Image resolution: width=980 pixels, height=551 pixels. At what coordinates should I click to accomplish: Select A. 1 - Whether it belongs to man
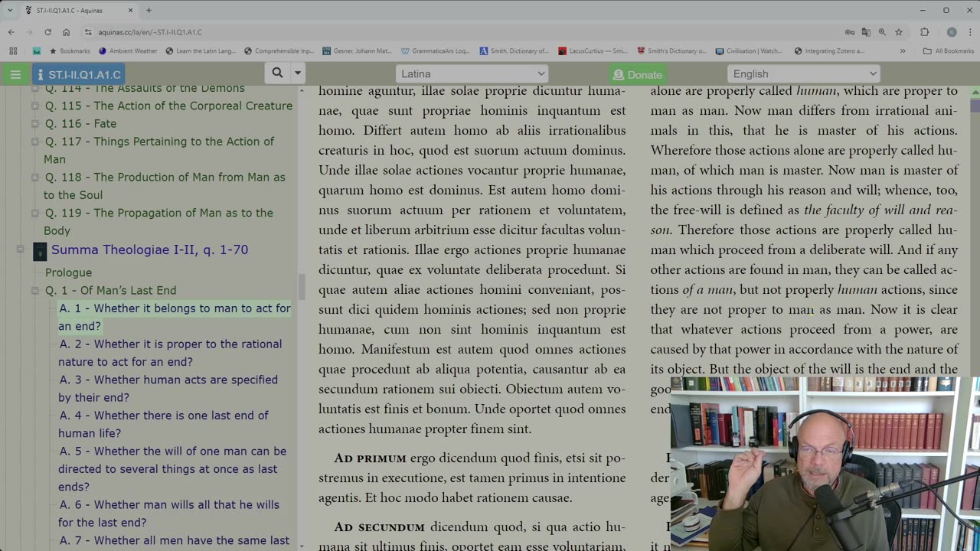(x=175, y=317)
